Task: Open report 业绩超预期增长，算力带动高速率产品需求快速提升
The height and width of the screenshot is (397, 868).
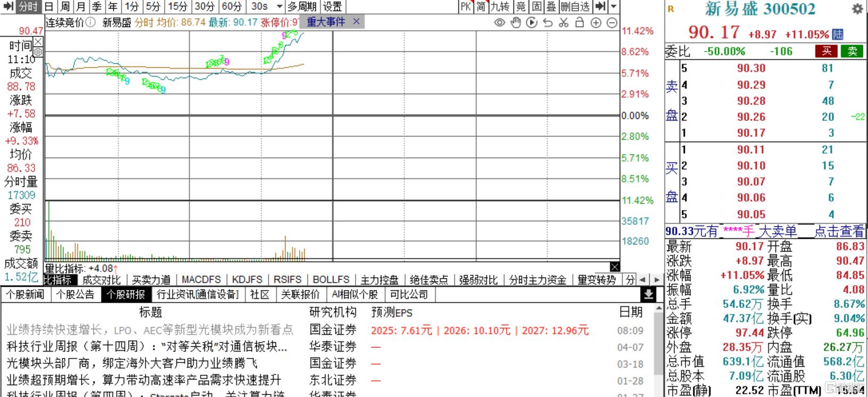Action: [x=144, y=380]
